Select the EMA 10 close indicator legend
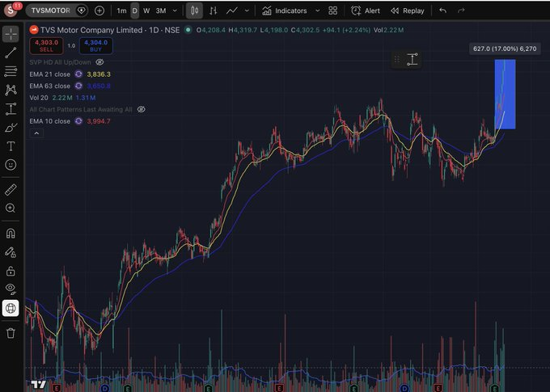 pos(50,121)
